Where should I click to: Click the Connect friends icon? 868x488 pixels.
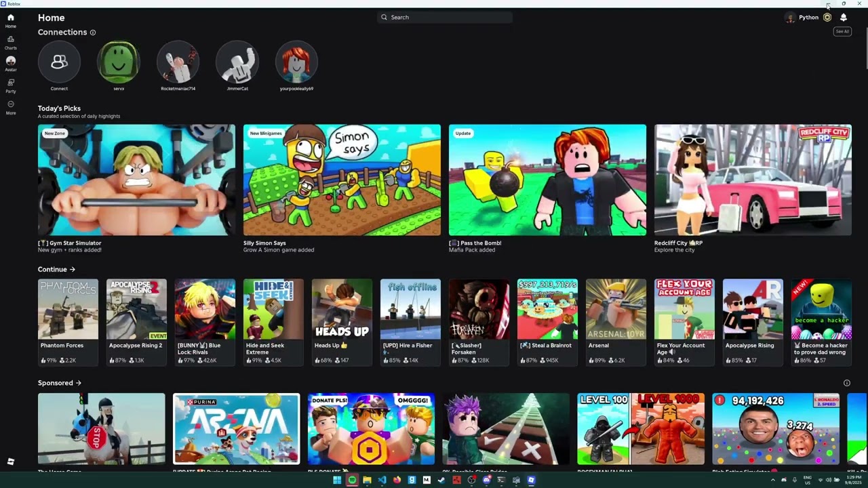pyautogui.click(x=59, y=62)
